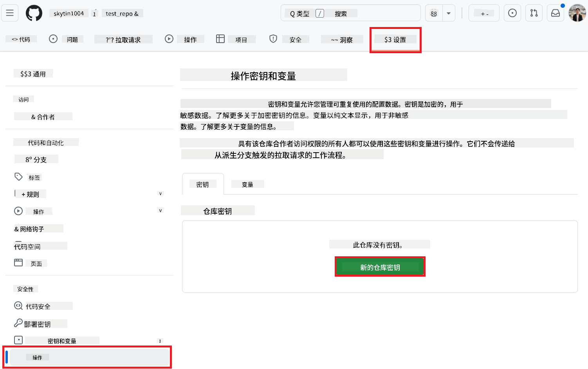The height and width of the screenshot is (369, 588).
Task: Click the search field in header
Action: click(350, 13)
